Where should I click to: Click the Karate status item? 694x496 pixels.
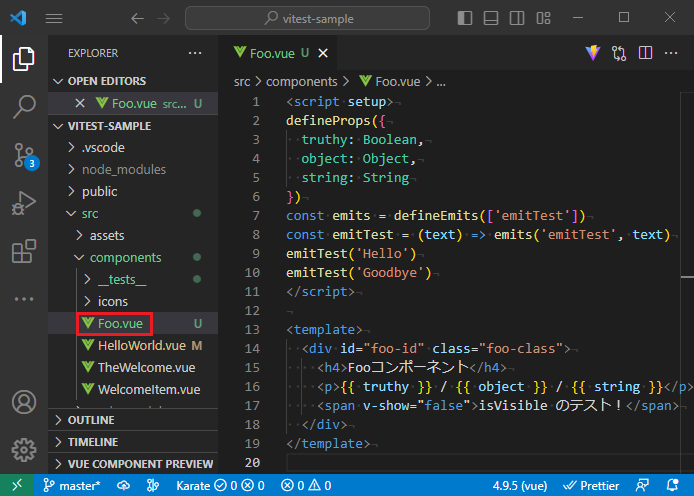tap(220, 485)
